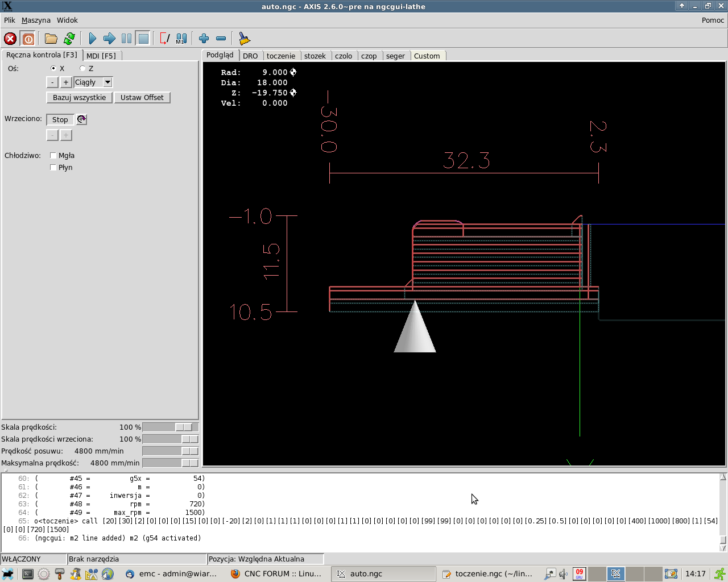
Task: Toggle the red emergency stop icon
Action: pyautogui.click(x=10, y=39)
